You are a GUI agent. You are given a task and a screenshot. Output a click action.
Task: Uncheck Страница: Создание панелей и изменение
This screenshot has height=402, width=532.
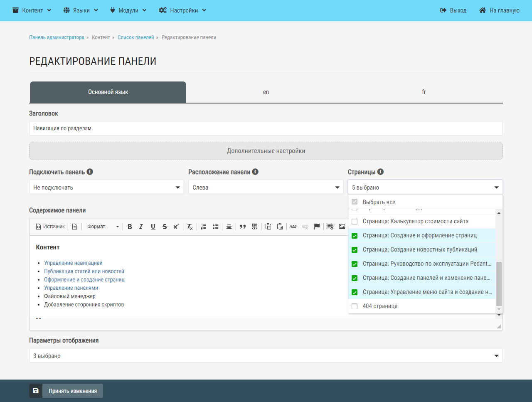(x=355, y=278)
